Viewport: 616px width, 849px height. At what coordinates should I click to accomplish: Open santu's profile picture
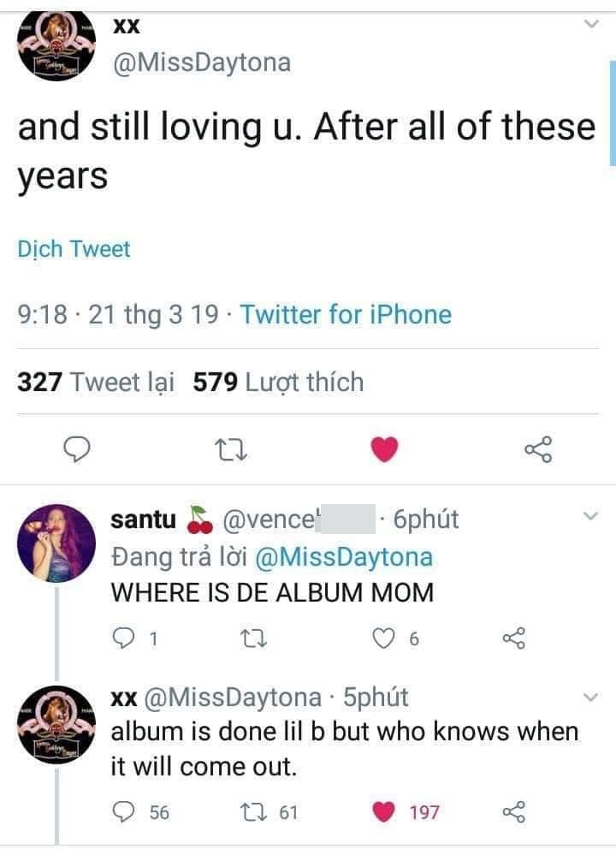point(56,543)
